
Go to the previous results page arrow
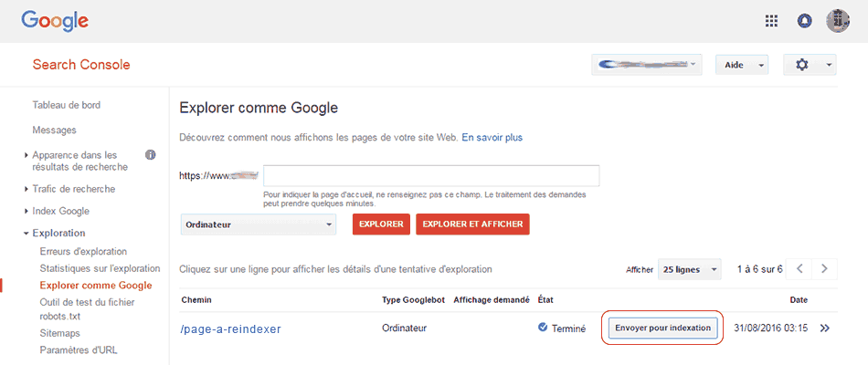click(799, 269)
